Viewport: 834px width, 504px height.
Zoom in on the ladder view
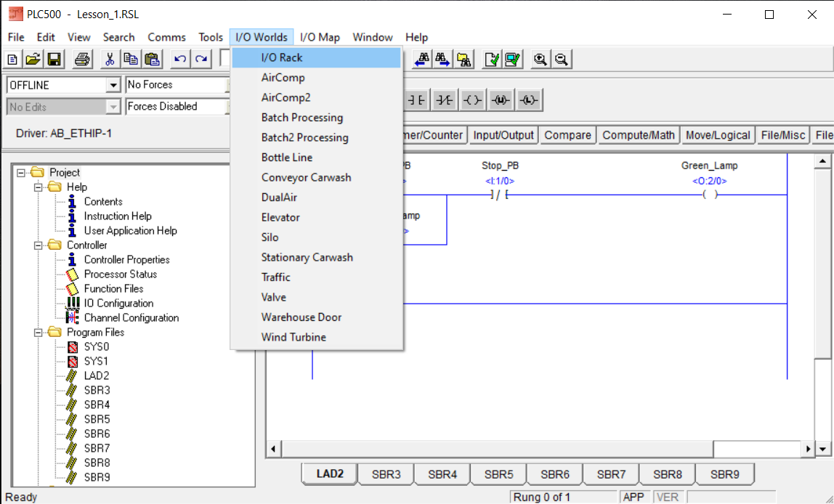click(x=541, y=59)
